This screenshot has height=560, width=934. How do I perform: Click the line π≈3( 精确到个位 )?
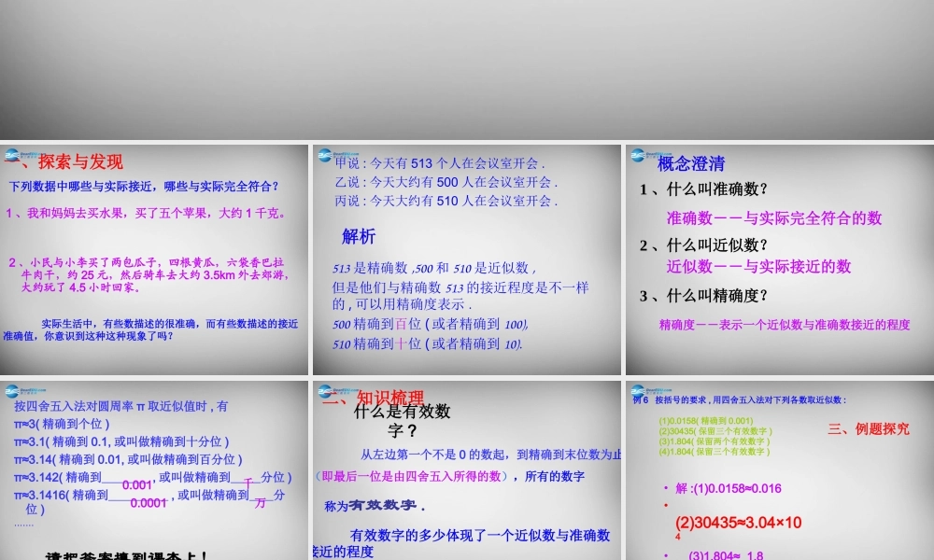click(62, 425)
